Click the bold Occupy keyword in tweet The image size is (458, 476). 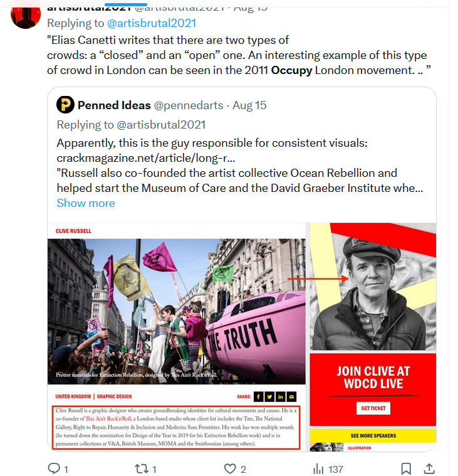[291, 70]
